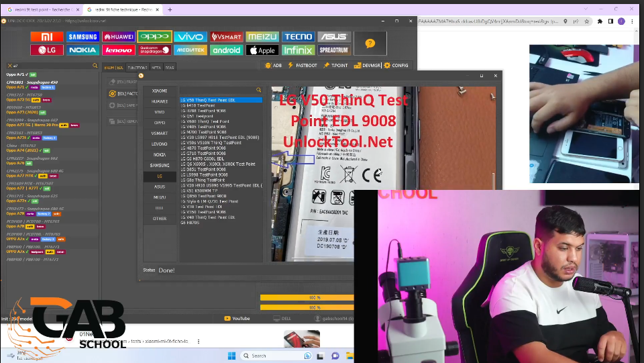Viewport: 644px width, 363px height.
Task: Choose MEIZU in test point brand list
Action: click(160, 197)
